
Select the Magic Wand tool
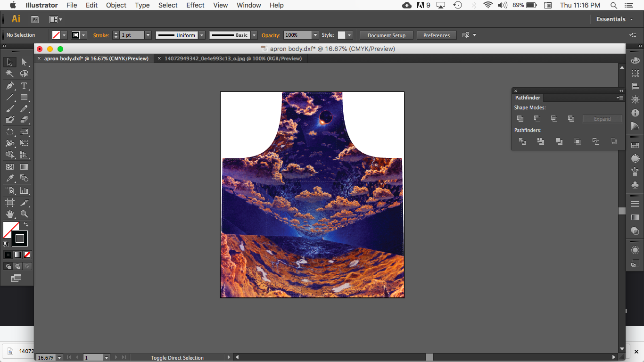[x=9, y=74]
